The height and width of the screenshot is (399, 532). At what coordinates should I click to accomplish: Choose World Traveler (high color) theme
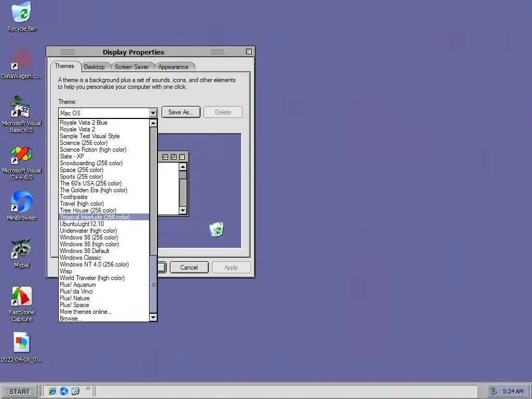tap(104, 278)
